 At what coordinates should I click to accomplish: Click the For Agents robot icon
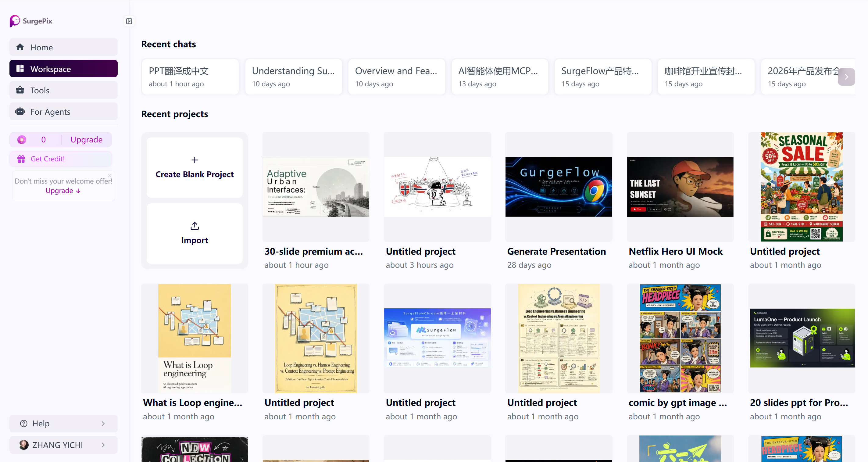20,111
